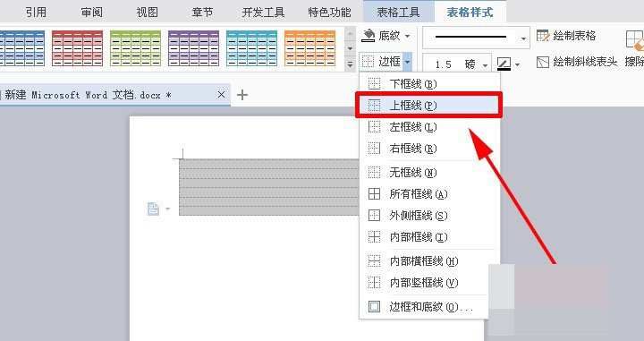644x341 pixels.
Task: Choose 内部横框线(H) inside horizontal border
Action: (x=429, y=260)
